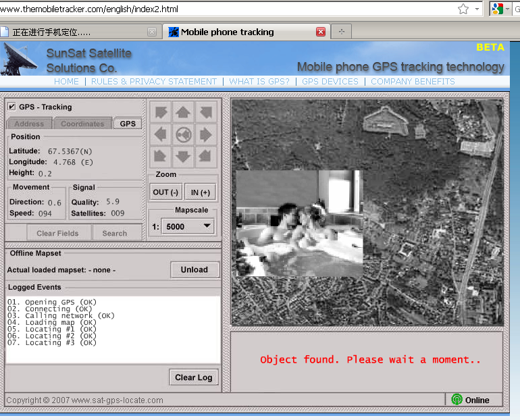Open a new browser tab
Image resolution: width=520 pixels, height=420 pixels.
[342, 32]
